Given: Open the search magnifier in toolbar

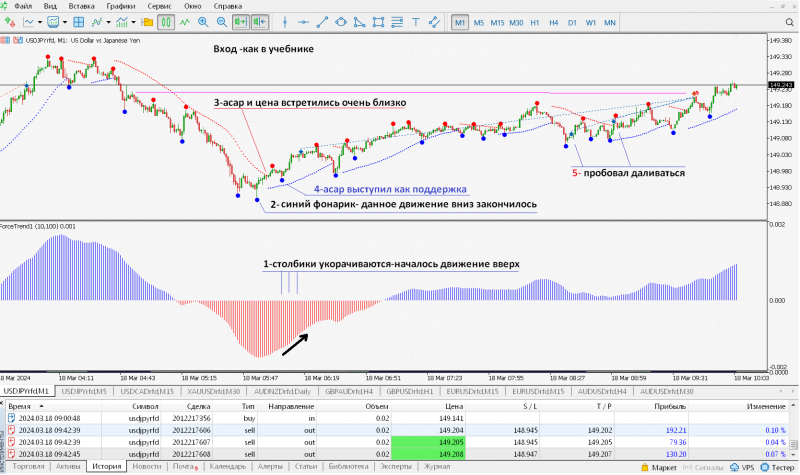Looking at the screenshot, I should (789, 22).
